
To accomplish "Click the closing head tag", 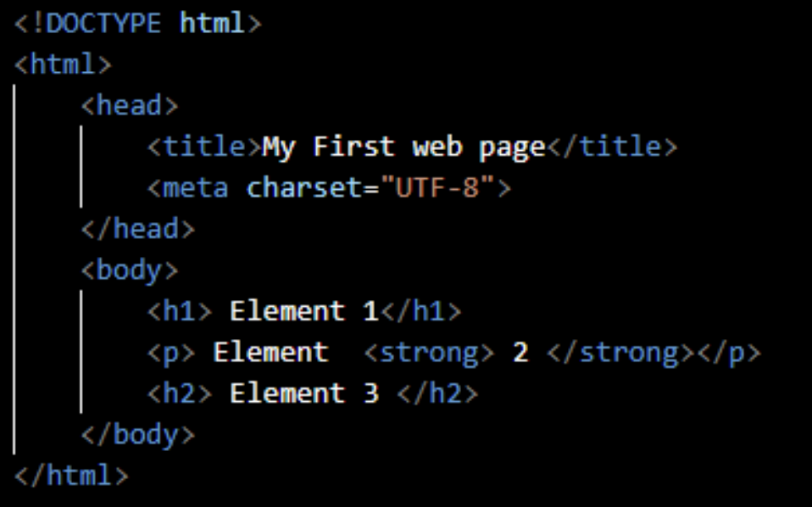I will [x=138, y=229].
